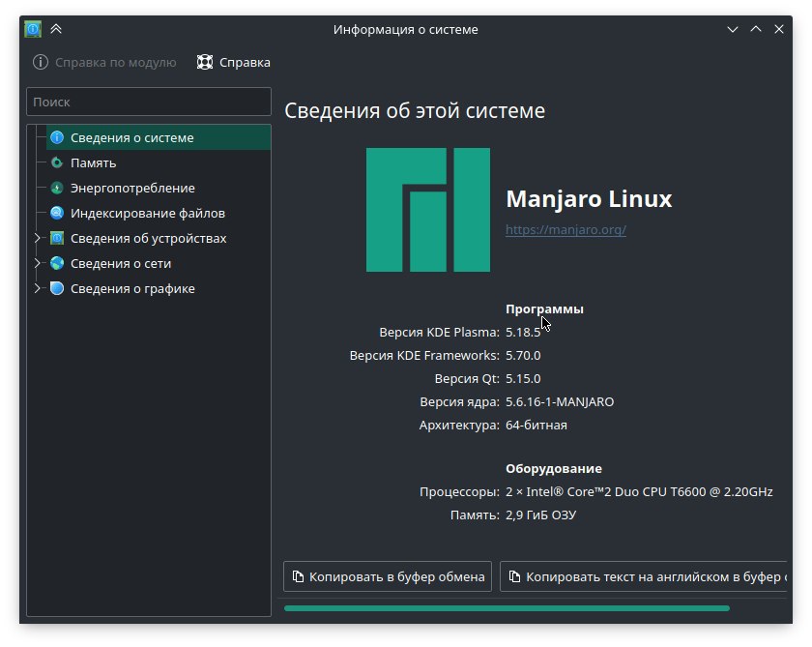This screenshot has height=647, width=812.
Task: Open the 'Справка' help button
Action: [x=234, y=62]
